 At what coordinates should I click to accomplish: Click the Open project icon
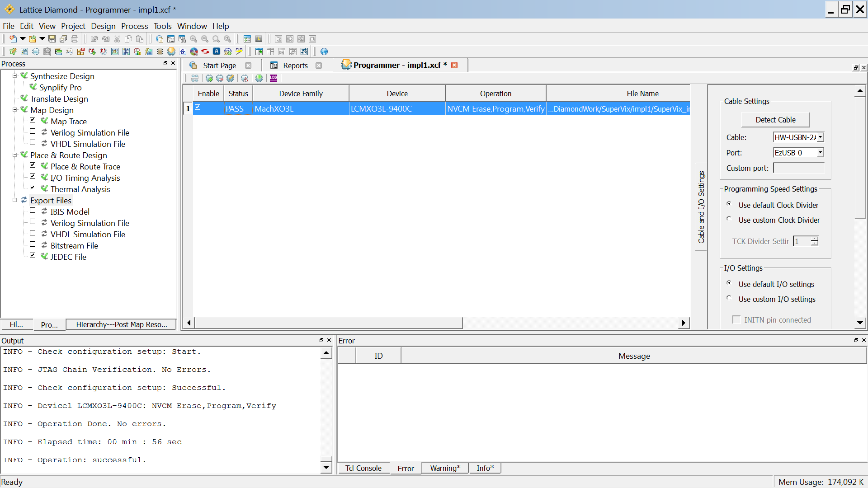pyautogui.click(x=32, y=39)
